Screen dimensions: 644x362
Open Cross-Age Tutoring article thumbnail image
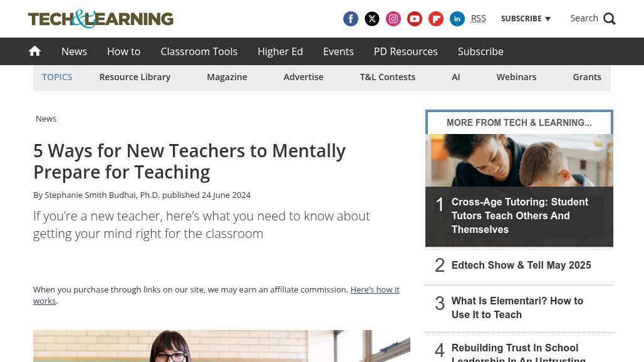click(519, 160)
